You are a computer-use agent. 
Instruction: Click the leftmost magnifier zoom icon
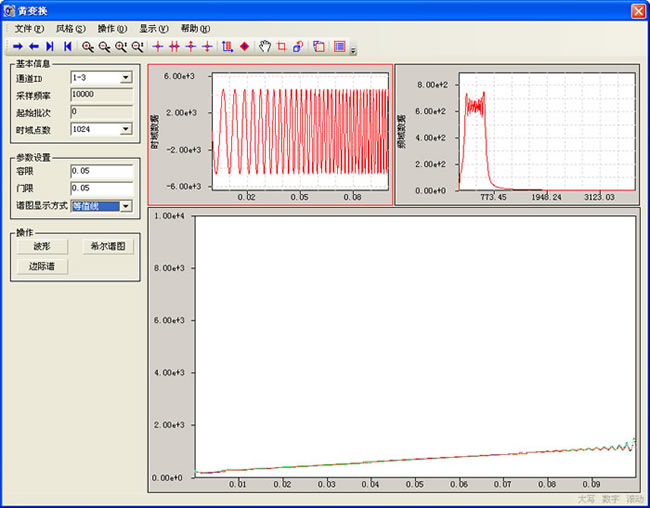pyautogui.click(x=88, y=46)
